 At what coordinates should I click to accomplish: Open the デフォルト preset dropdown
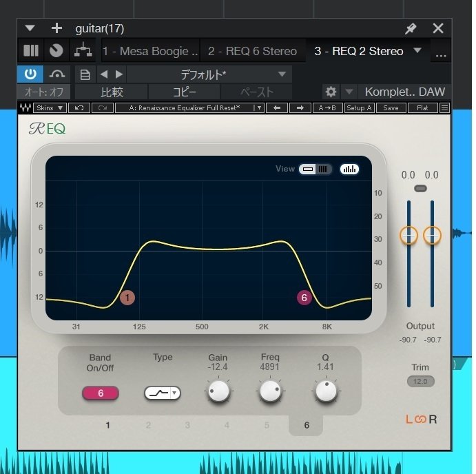coord(209,74)
